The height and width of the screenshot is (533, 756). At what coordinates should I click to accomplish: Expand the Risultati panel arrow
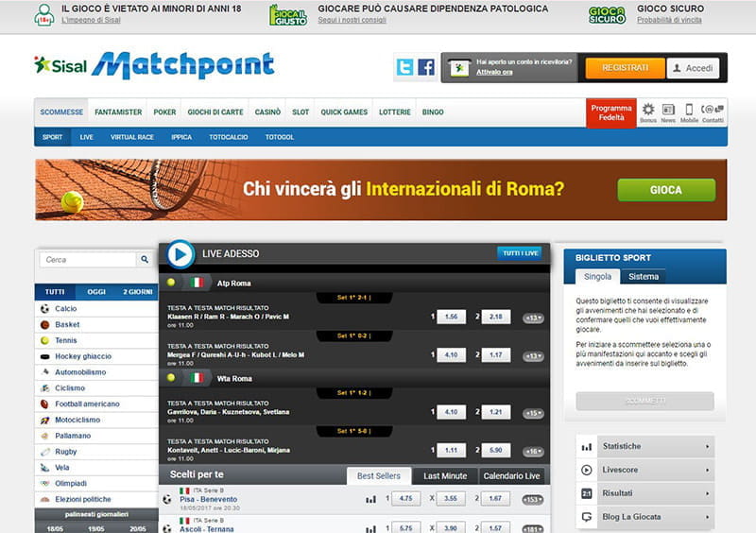point(707,493)
